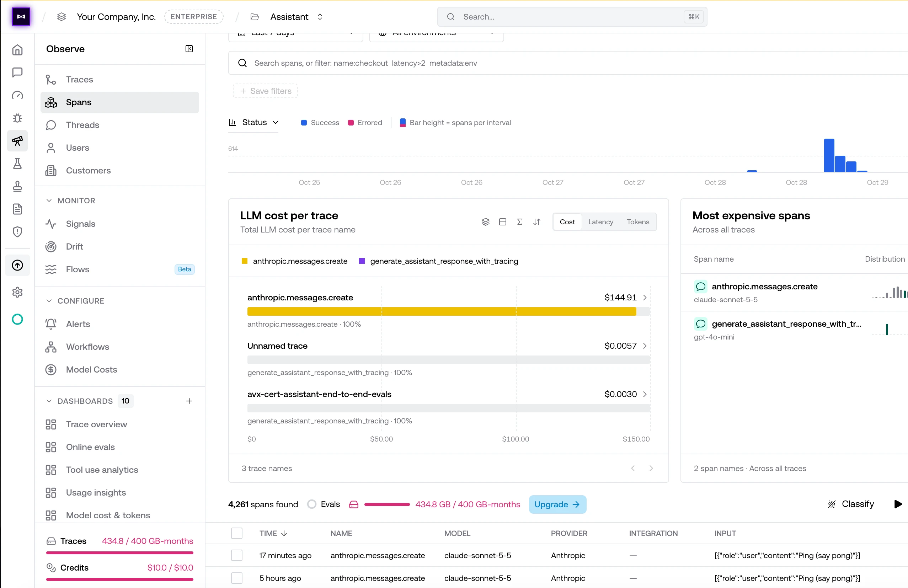The width and height of the screenshot is (908, 588).
Task: Click the span search filter field
Action: coord(568,63)
